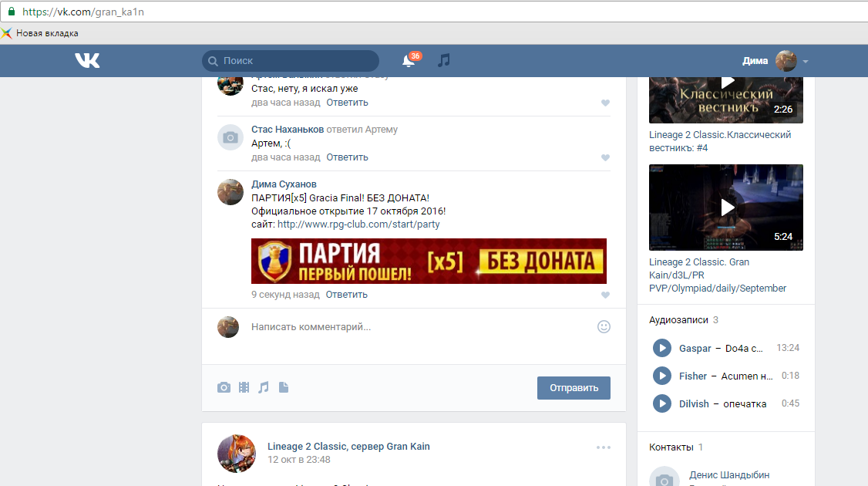Open the post date 12 окт в 23:48
The width and height of the screenshot is (868, 486).
tap(299, 460)
